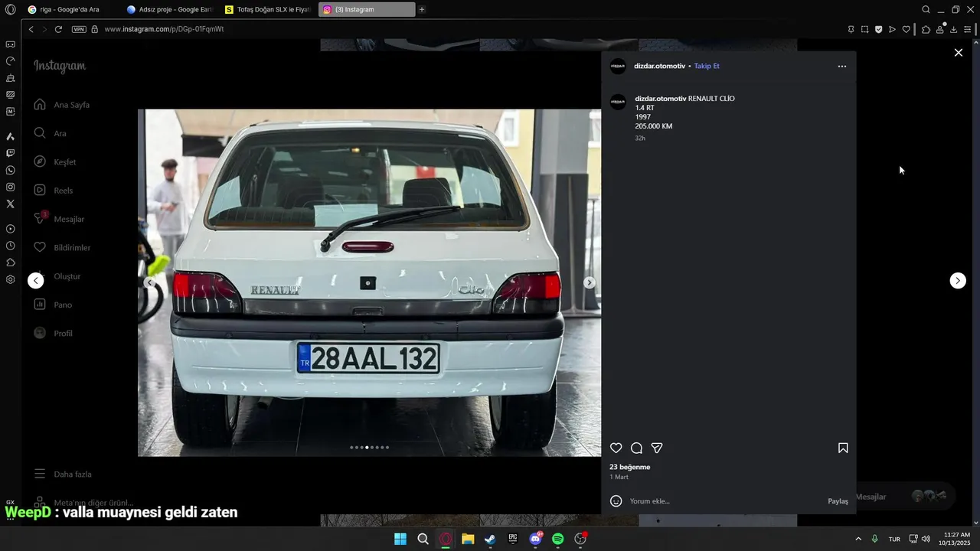Switch to riga Google search tab
980x551 pixels.
click(69, 9)
